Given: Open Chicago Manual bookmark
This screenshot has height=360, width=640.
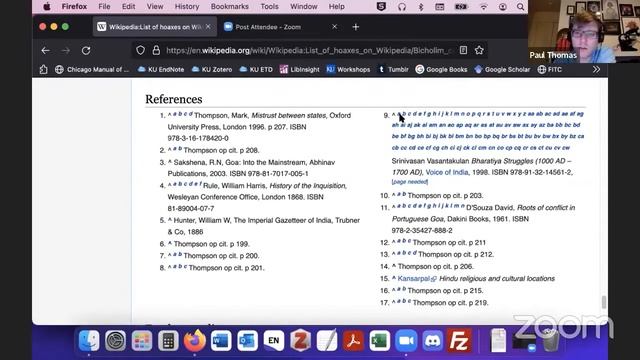Looking at the screenshot, I should [x=92, y=69].
